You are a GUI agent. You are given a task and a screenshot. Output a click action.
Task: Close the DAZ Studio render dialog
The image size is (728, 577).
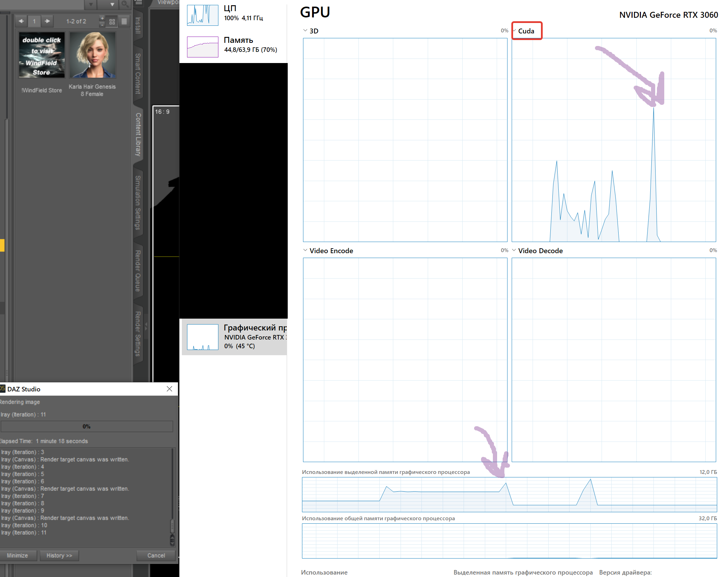pos(170,389)
